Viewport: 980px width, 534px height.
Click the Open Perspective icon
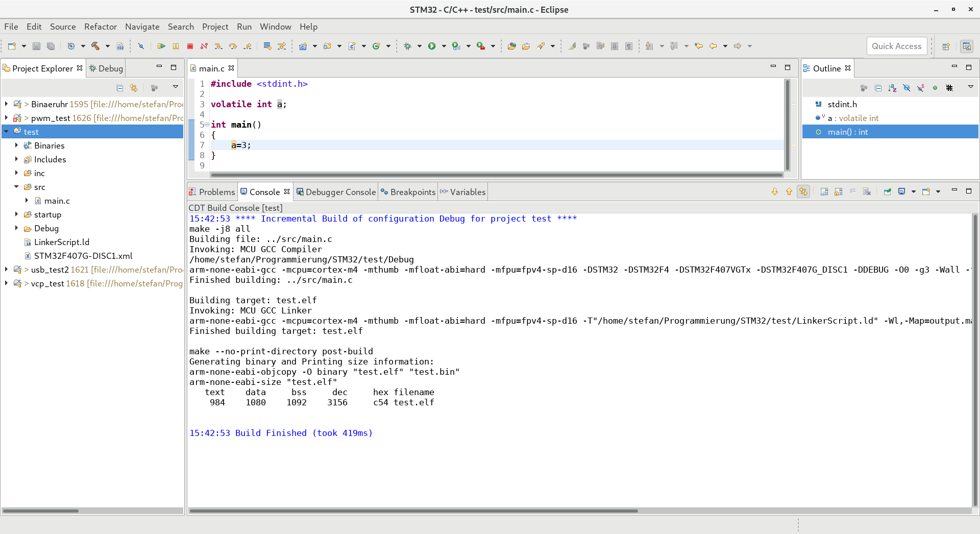[946, 46]
